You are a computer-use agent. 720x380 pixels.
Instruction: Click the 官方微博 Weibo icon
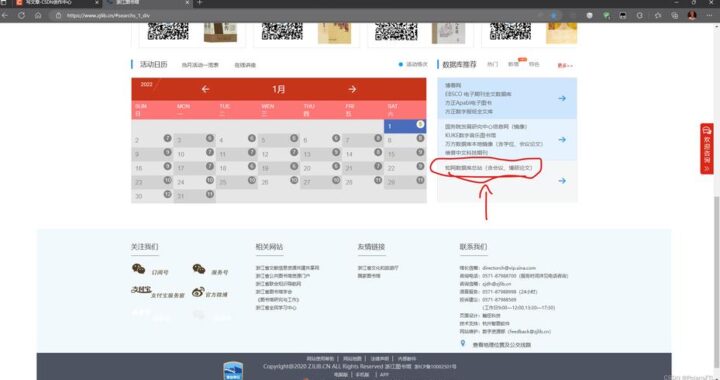pos(198,291)
